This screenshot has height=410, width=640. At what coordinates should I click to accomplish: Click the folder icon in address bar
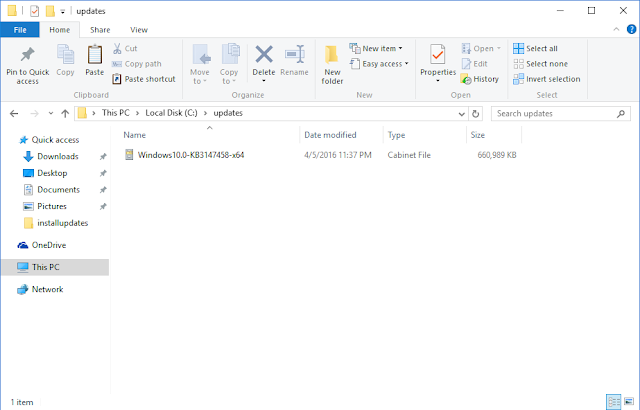coord(82,113)
